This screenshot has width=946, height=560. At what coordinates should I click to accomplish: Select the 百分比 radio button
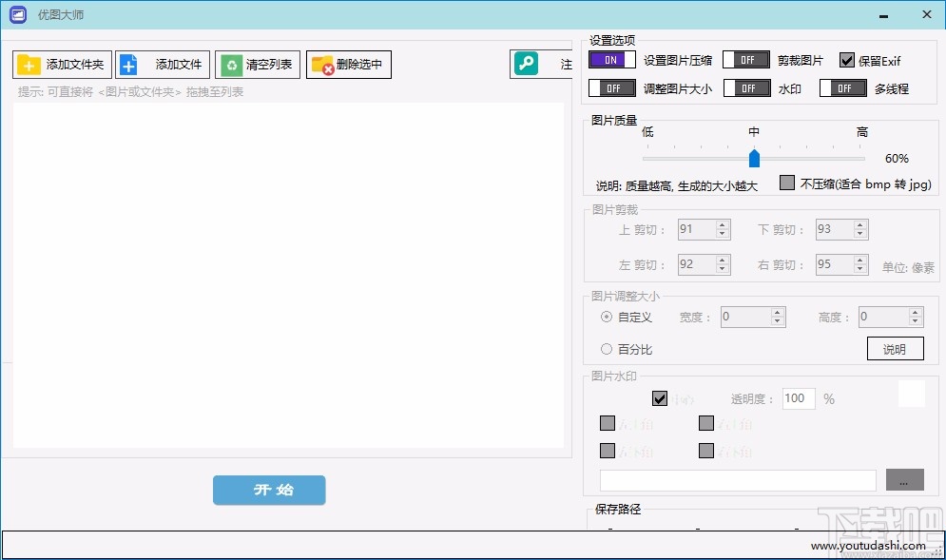click(x=607, y=349)
